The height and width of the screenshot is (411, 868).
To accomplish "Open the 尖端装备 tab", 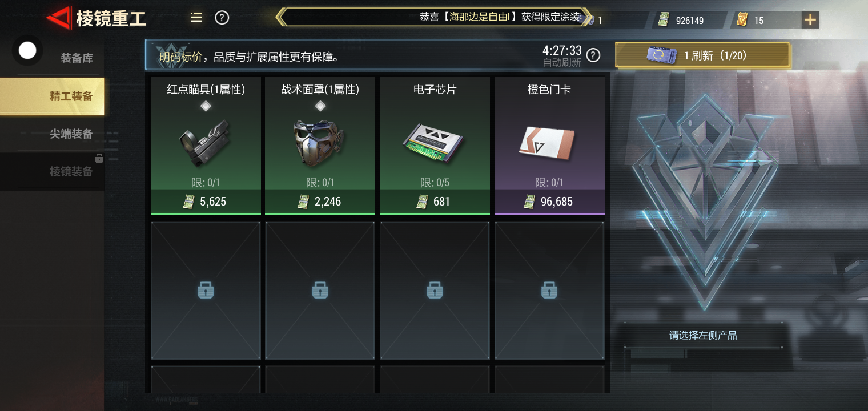I will pos(71,134).
